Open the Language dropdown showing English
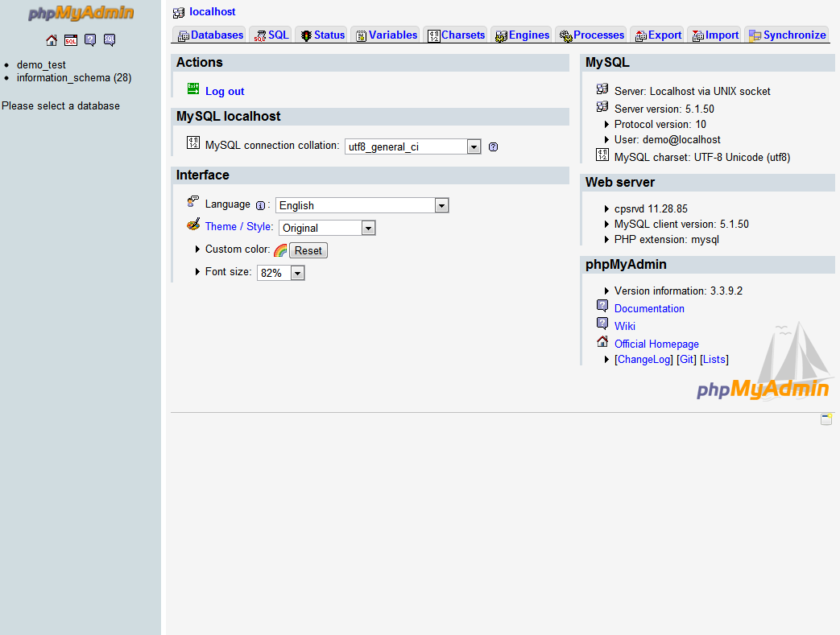This screenshot has width=840, height=635. tap(362, 205)
